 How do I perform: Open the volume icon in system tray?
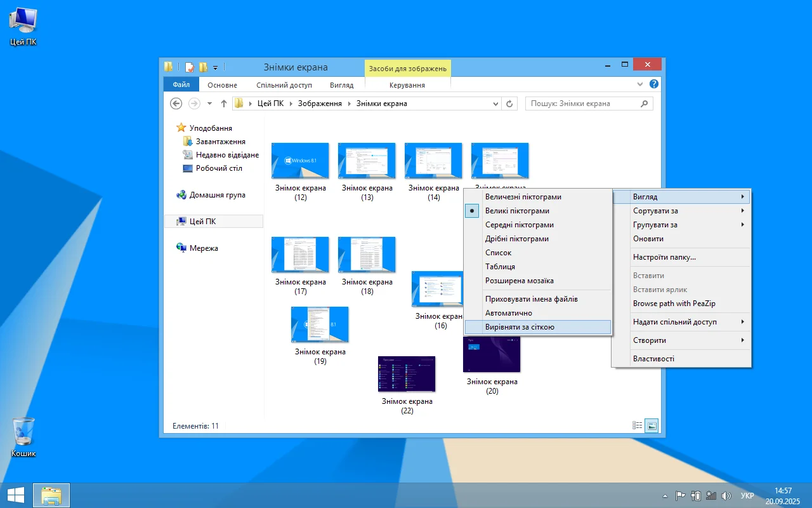tap(726, 496)
